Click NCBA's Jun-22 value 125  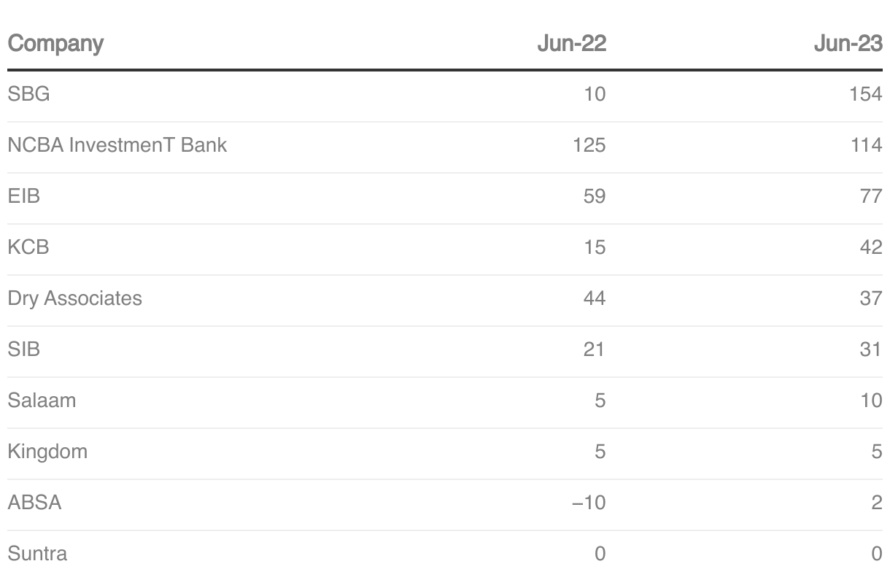589,145
